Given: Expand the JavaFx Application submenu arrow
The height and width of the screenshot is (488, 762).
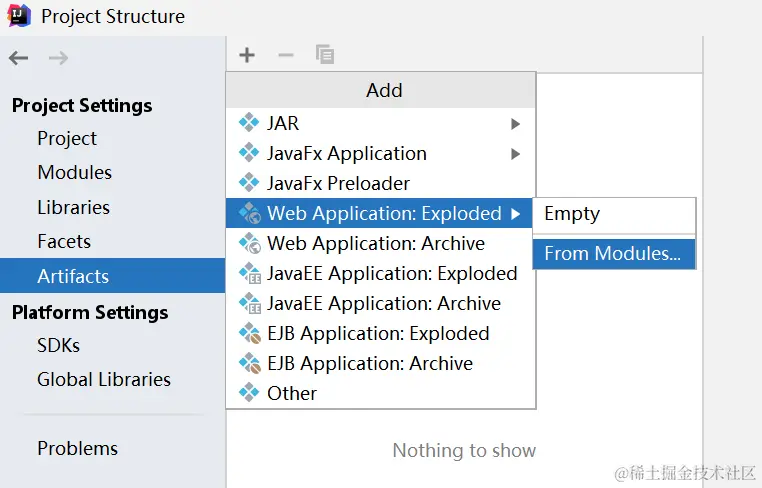Looking at the screenshot, I should tap(516, 154).
